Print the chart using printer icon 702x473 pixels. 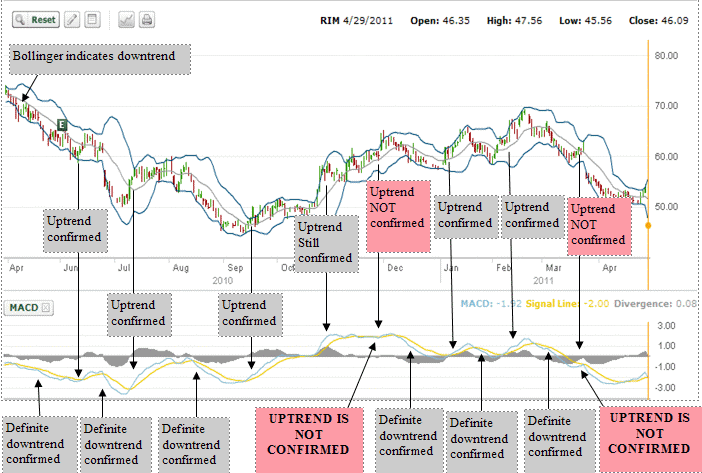pyautogui.click(x=147, y=20)
